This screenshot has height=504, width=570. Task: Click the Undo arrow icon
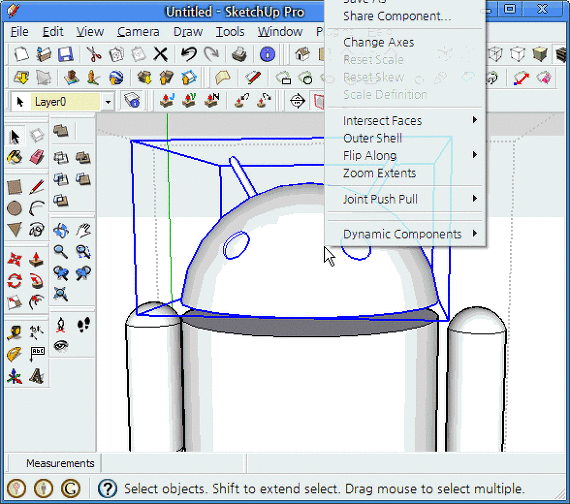click(189, 55)
